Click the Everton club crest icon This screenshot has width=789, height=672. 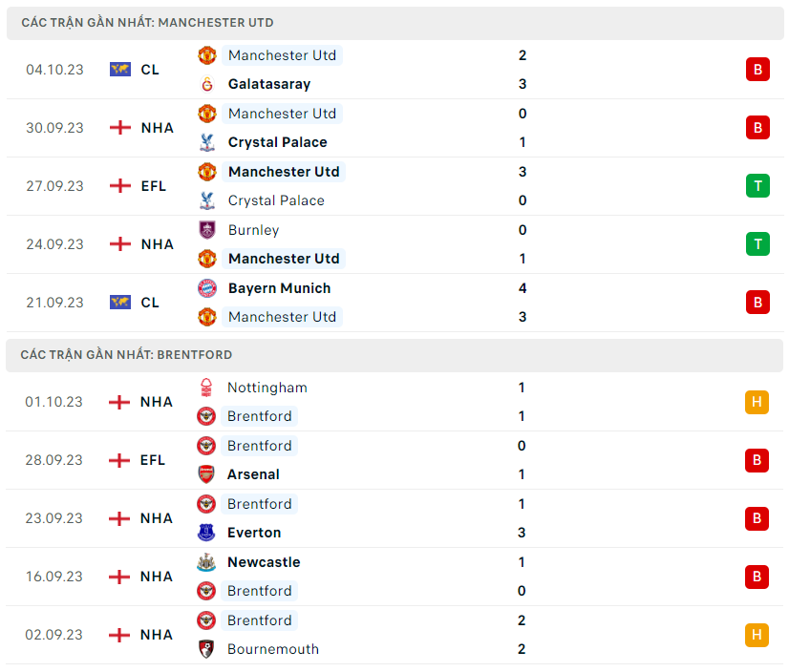coord(206,533)
